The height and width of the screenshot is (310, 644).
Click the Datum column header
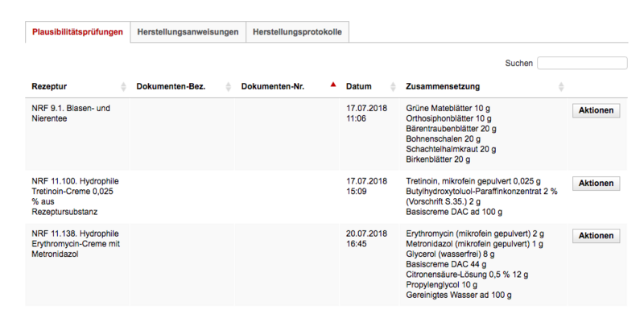pyautogui.click(x=359, y=87)
